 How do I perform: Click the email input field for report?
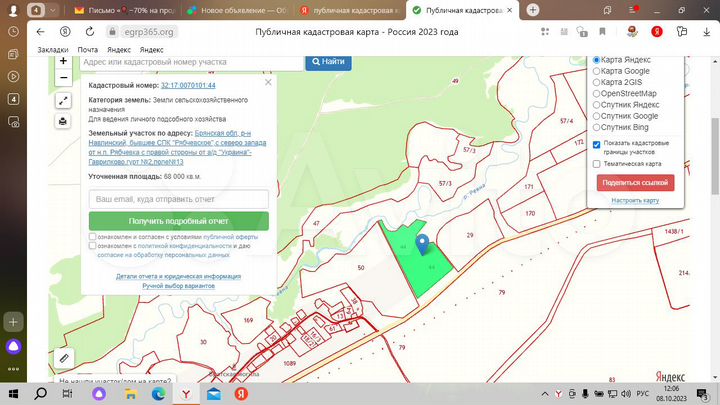(178, 199)
